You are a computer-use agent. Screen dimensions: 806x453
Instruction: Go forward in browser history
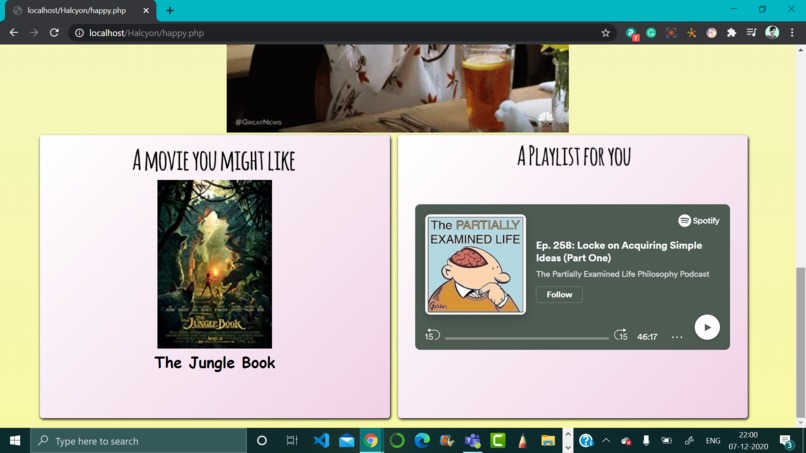pyautogui.click(x=34, y=33)
